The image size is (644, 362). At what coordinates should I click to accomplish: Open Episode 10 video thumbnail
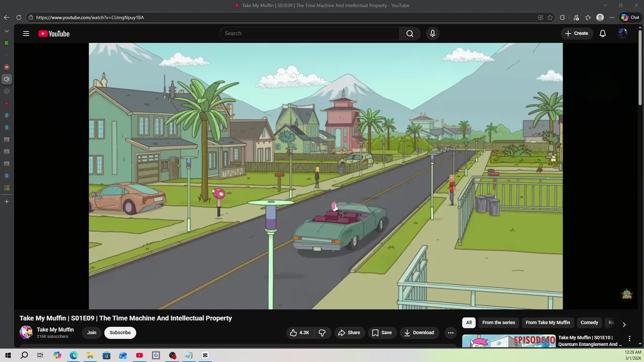pos(509,341)
